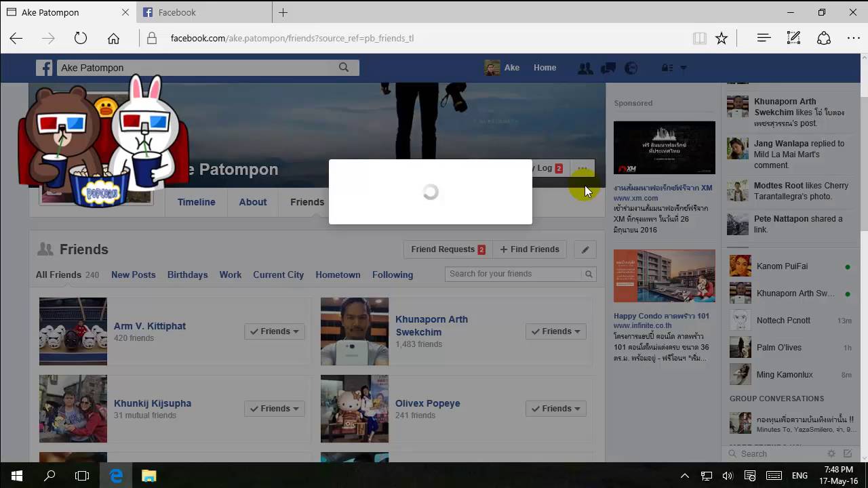The width and height of the screenshot is (868, 488).
Task: Click the Find Friends button
Action: [530, 249]
